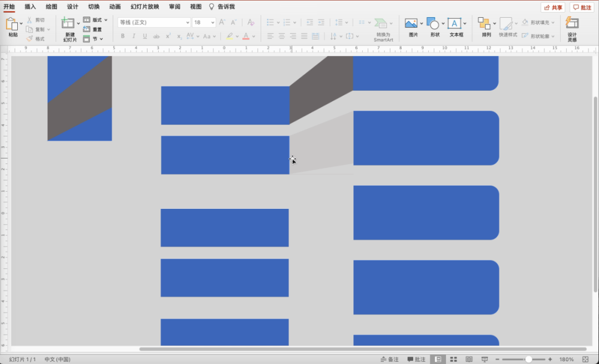
Task: Center align text
Action: point(282,36)
